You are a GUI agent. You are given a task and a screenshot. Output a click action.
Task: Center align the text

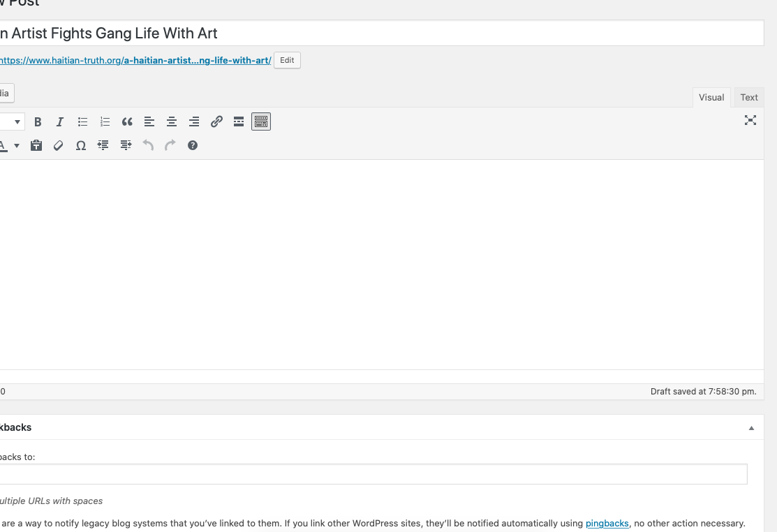click(x=172, y=122)
